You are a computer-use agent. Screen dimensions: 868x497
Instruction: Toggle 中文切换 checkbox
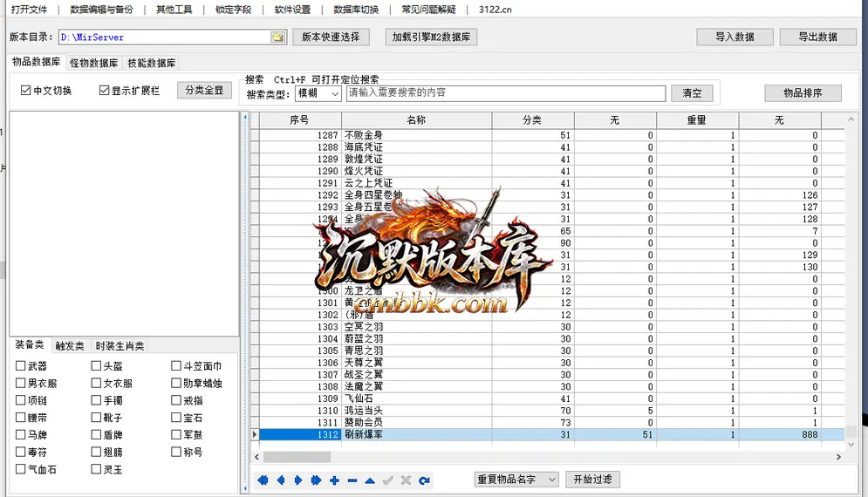coord(25,90)
